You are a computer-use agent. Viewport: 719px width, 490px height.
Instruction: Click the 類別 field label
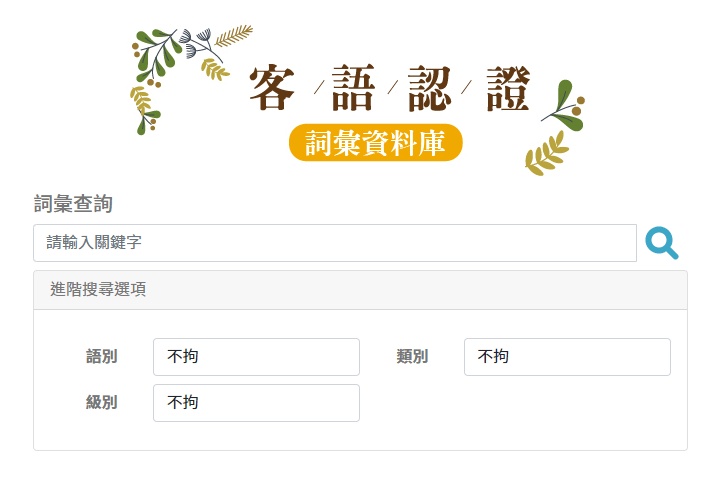412,357
